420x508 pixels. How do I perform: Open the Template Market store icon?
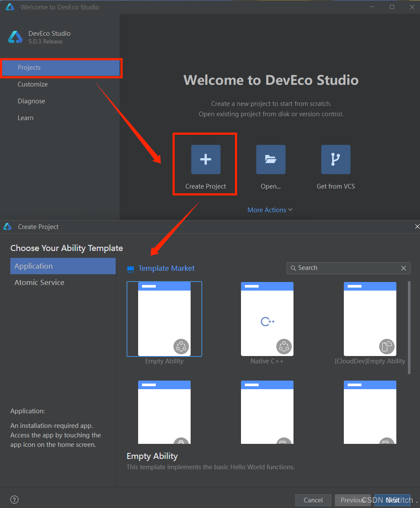pyautogui.click(x=130, y=269)
